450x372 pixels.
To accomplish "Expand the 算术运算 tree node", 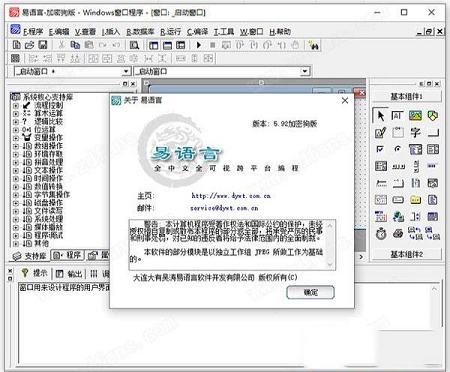I will click(15, 113).
